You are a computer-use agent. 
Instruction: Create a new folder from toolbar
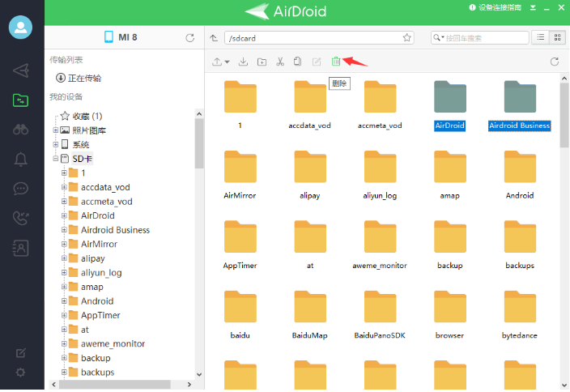(x=262, y=62)
